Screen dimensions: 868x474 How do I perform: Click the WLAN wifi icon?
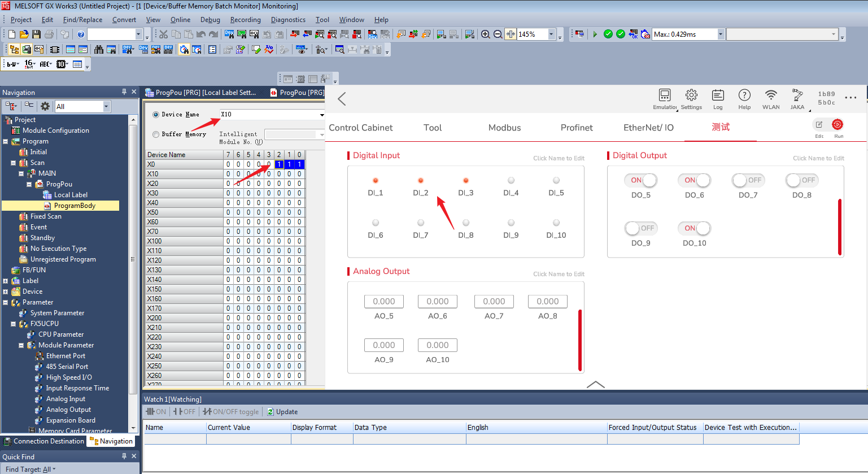point(771,95)
